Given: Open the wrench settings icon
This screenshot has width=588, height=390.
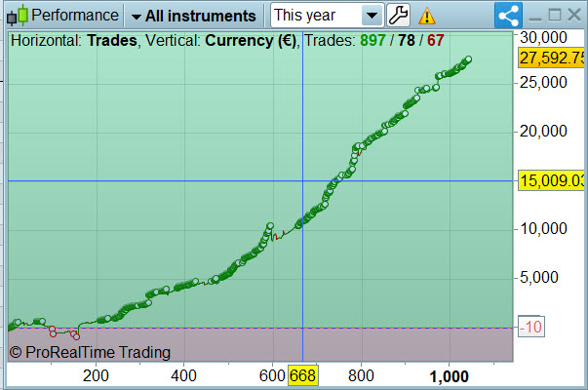Looking at the screenshot, I should pyautogui.click(x=398, y=16).
